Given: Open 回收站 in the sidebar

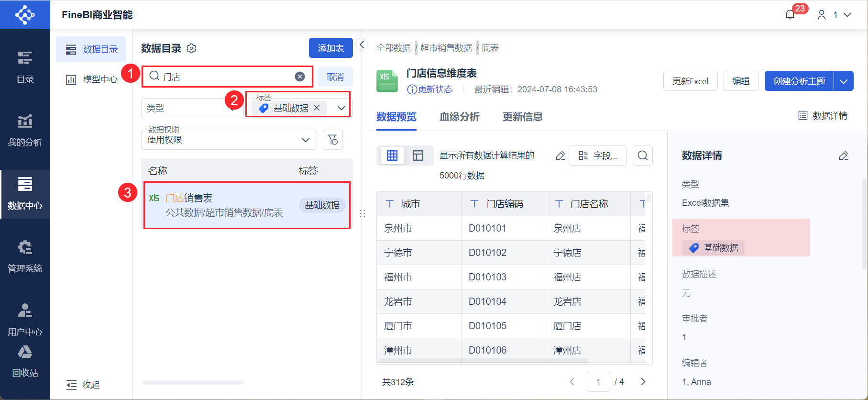Looking at the screenshot, I should 25,361.
